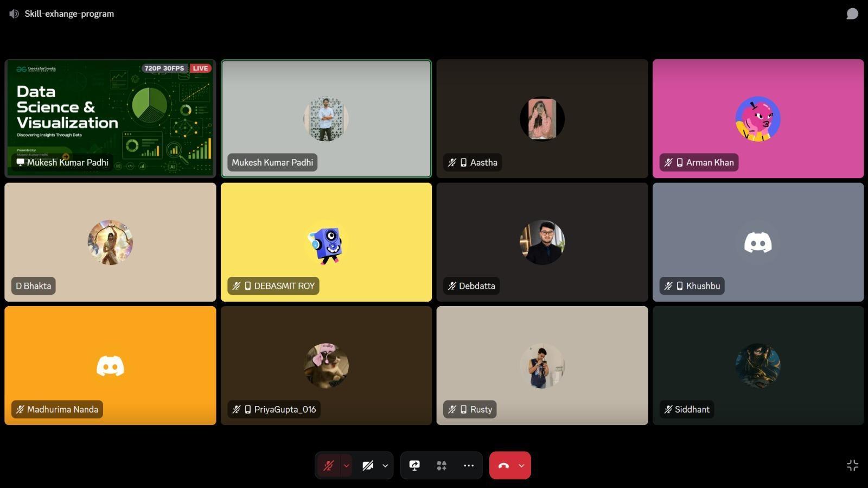Viewport: 868px width, 488px height.
Task: Click Khushbu's default Discord avatar
Action: pos(758,242)
